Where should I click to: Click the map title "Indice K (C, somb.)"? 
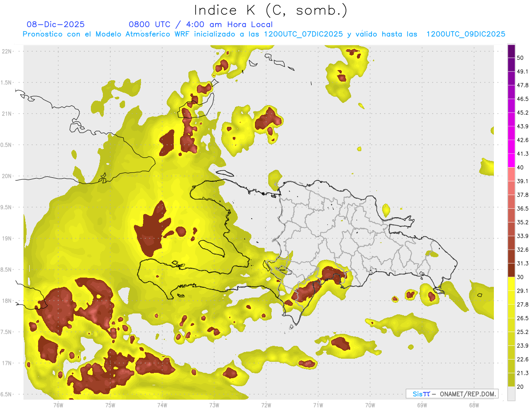tap(270, 10)
